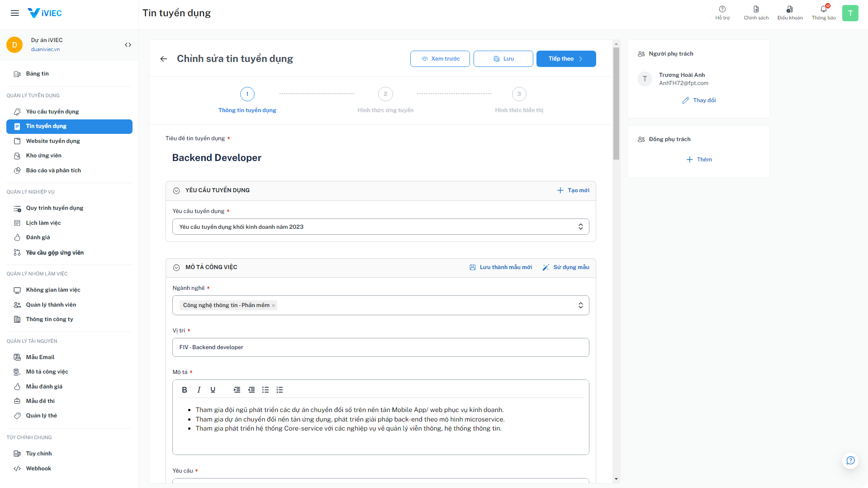This screenshot has width=868, height=488.
Task: Remove the Công nghệ thông tin - Phần mềm tag
Action: point(274,306)
